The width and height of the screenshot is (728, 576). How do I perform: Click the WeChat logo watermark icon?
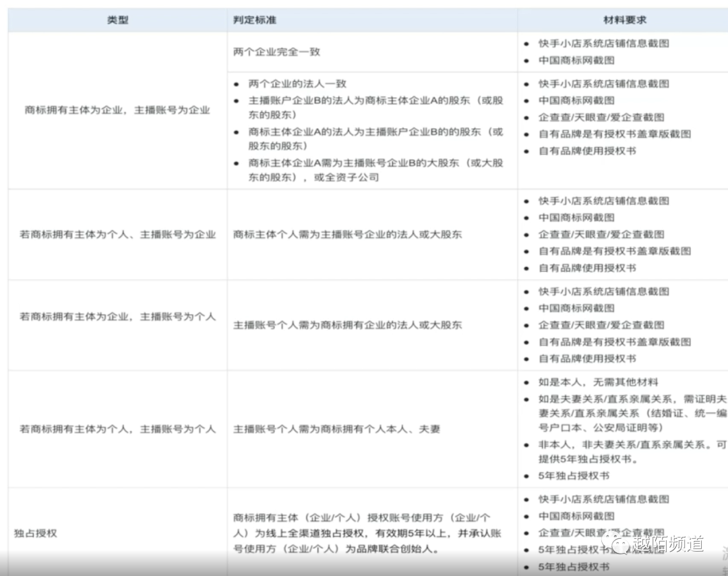pos(616,543)
